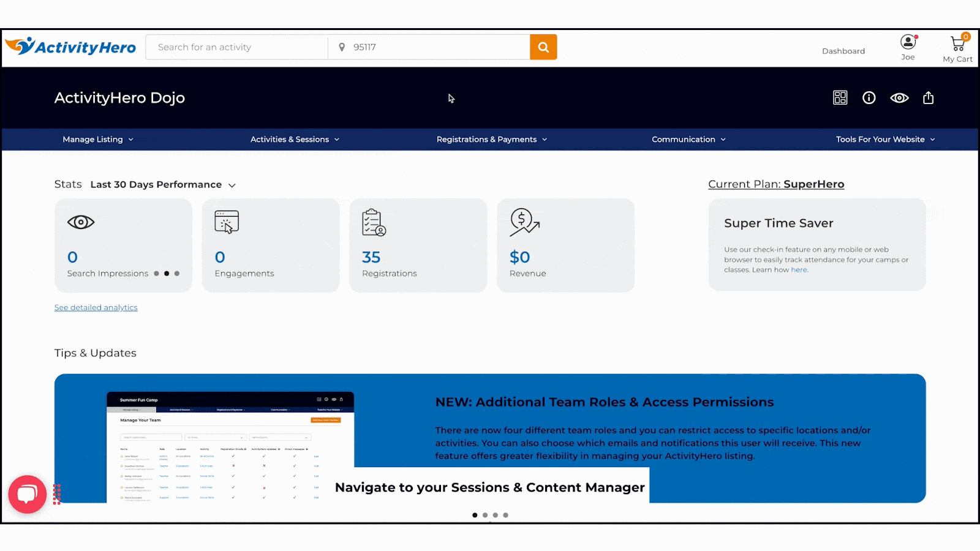The image size is (980, 551).
Task: Expand Tools For Your Website menu
Action: coord(886,140)
